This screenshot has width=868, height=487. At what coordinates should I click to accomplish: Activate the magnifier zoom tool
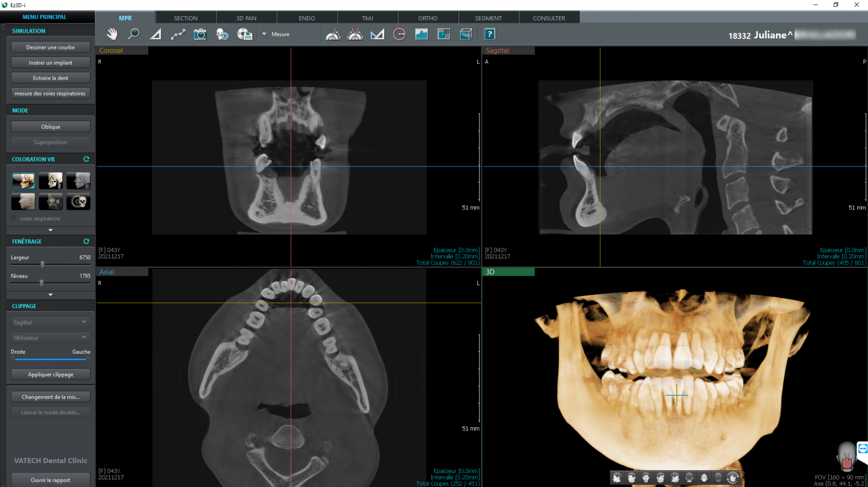tap(133, 34)
